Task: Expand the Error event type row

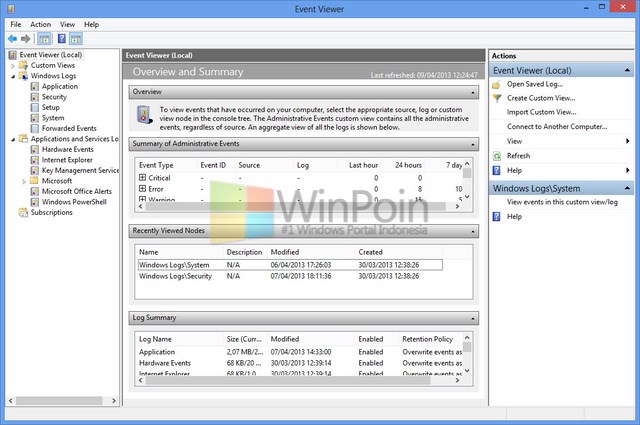Action: [142, 189]
